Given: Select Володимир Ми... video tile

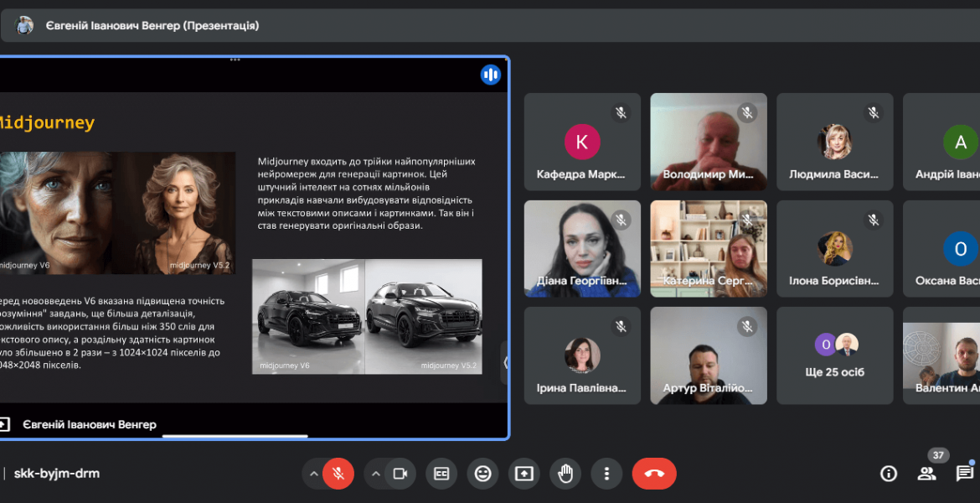Looking at the screenshot, I should [709, 142].
